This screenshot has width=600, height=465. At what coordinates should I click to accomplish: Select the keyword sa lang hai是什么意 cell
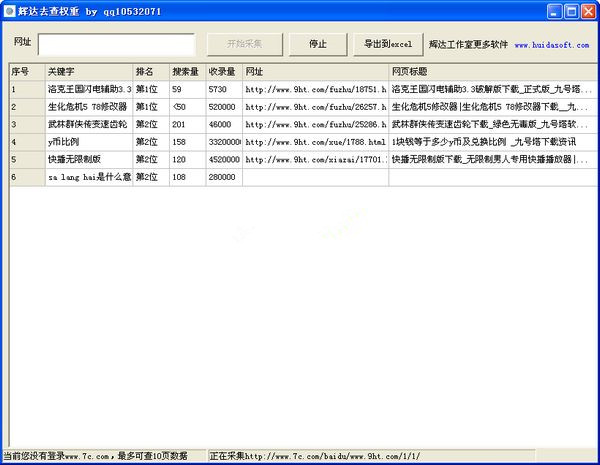[89, 177]
